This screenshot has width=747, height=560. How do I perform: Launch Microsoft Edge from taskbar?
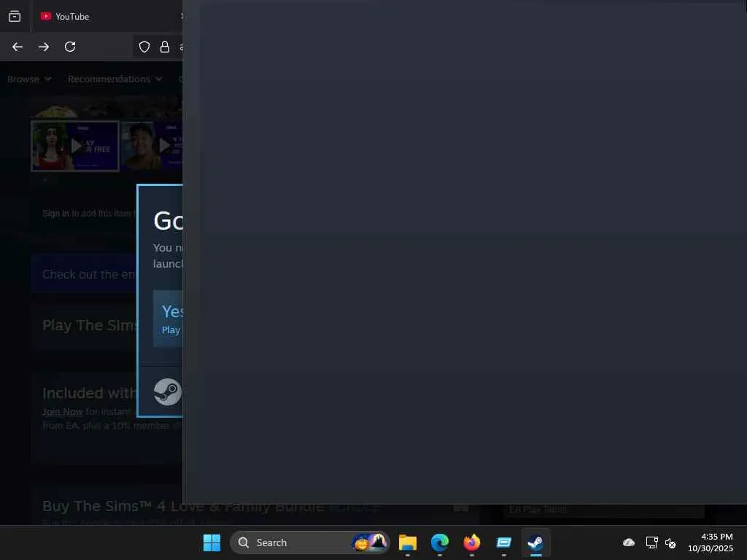tap(440, 542)
